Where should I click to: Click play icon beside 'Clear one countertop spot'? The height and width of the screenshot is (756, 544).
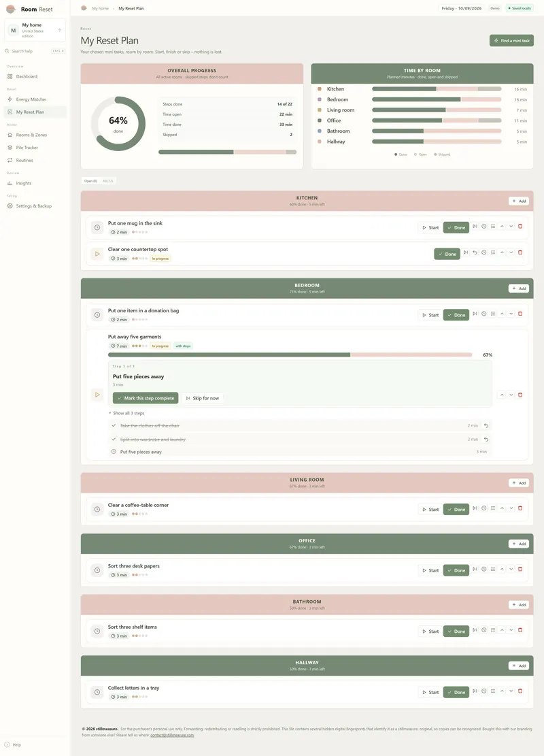(x=97, y=254)
